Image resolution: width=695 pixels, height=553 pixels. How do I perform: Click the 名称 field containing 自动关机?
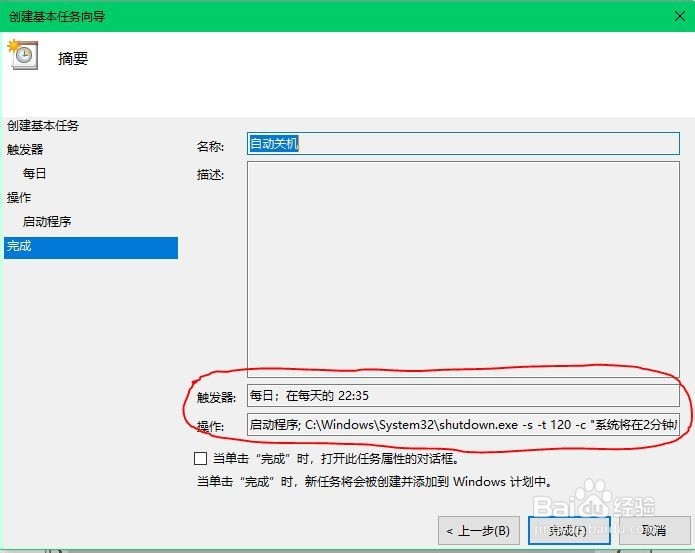(463, 144)
